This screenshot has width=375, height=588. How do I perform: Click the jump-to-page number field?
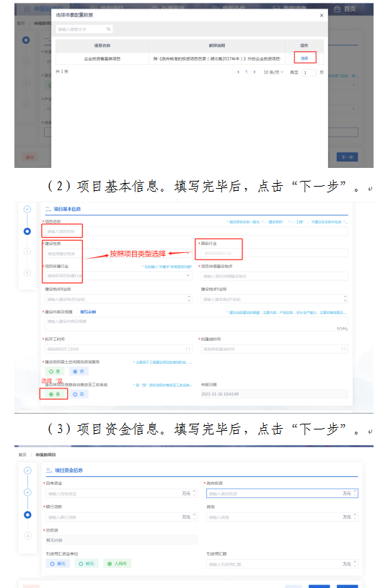click(309, 72)
